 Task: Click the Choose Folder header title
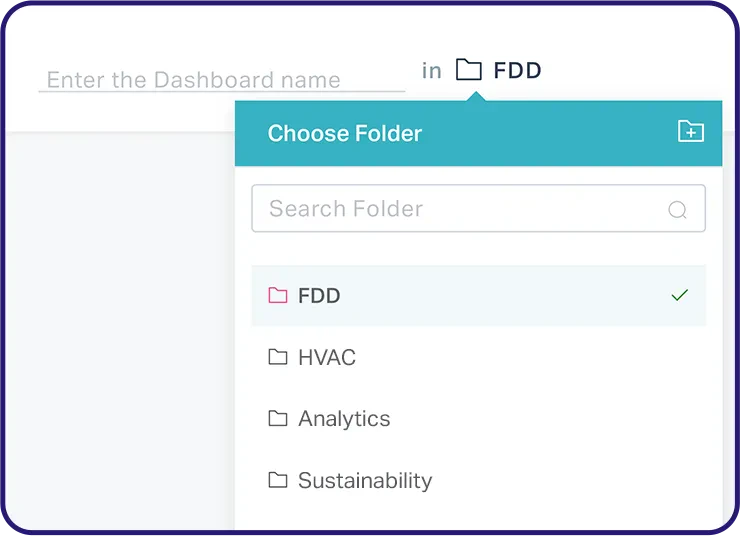click(x=345, y=133)
